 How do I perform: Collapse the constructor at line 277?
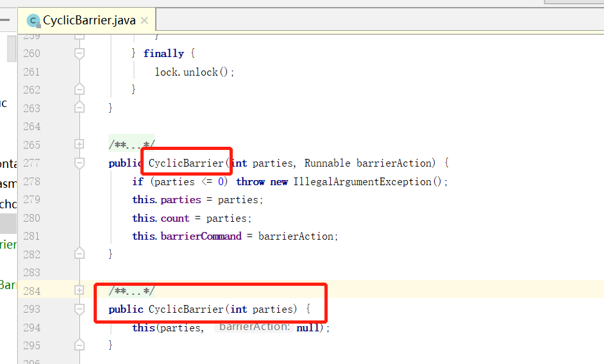(80, 163)
